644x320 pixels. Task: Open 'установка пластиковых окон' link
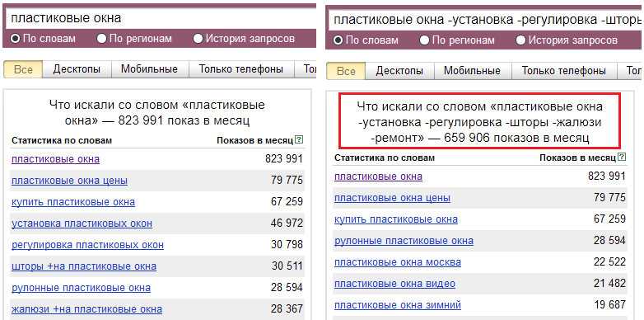[x=82, y=224]
